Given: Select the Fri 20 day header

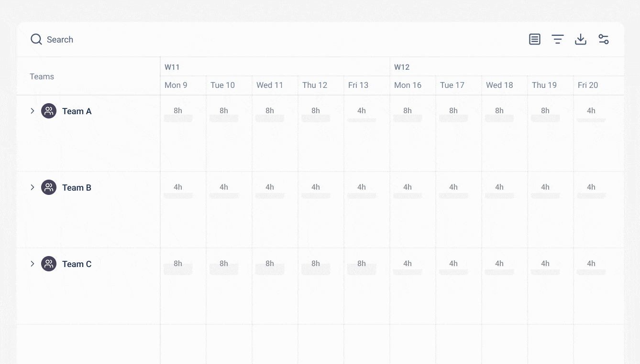Looking at the screenshot, I should click(588, 85).
